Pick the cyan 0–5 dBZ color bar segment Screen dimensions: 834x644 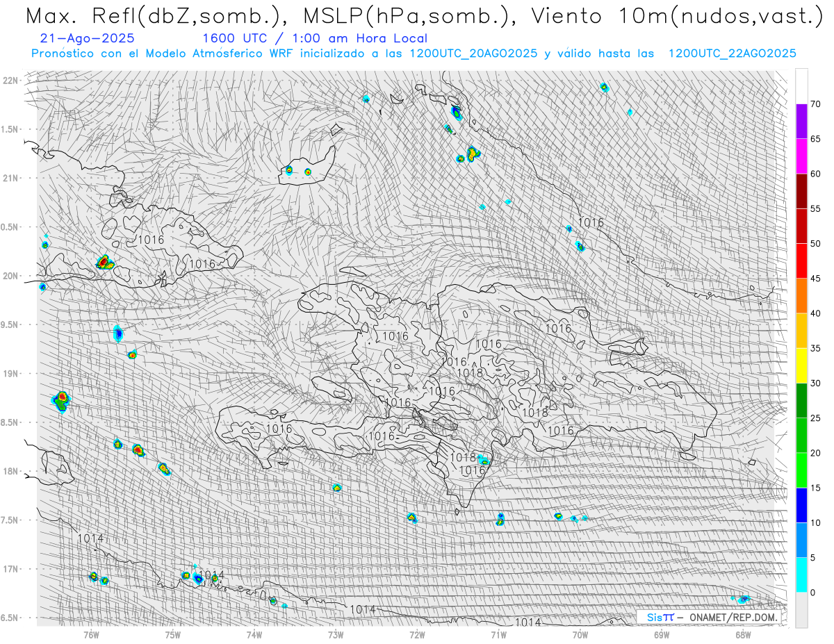coord(801,575)
